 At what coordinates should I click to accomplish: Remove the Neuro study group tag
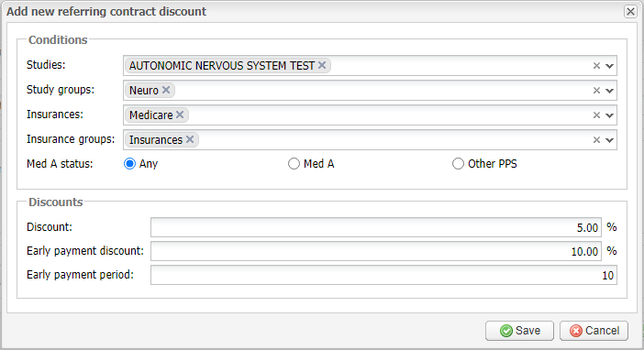click(x=166, y=90)
